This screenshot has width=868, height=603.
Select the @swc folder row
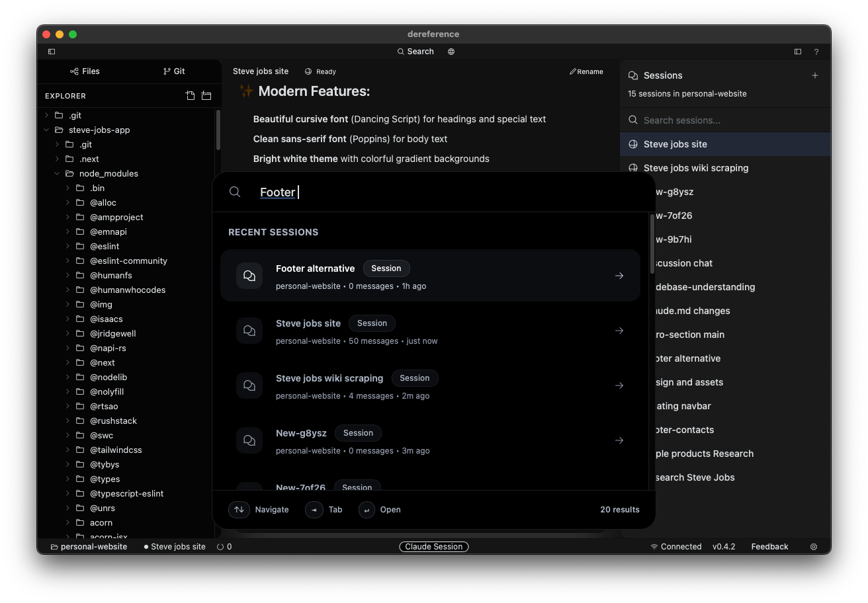(x=126, y=435)
